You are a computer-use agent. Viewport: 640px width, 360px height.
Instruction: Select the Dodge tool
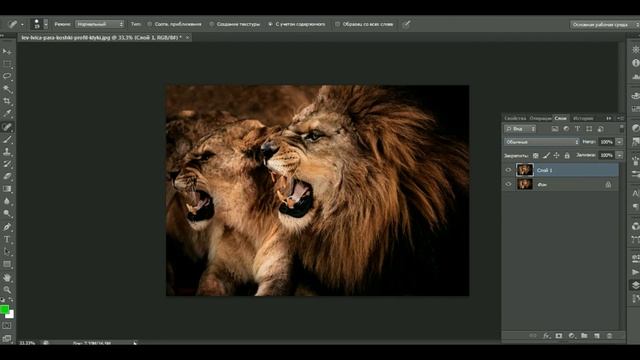pos(7,213)
